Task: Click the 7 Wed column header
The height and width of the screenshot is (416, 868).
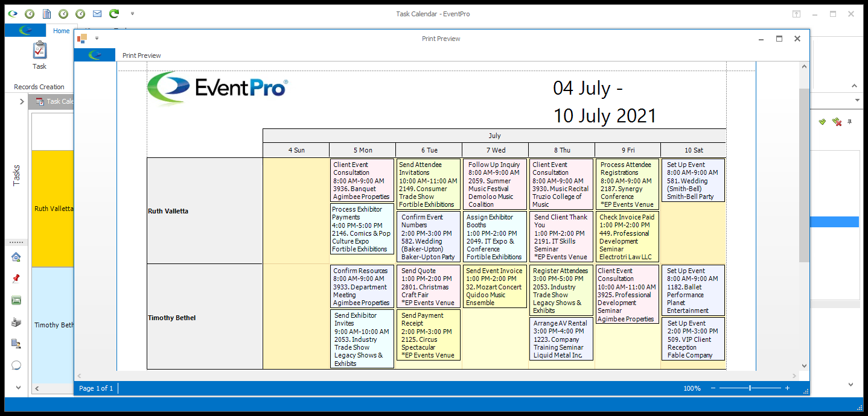Action: tap(495, 150)
